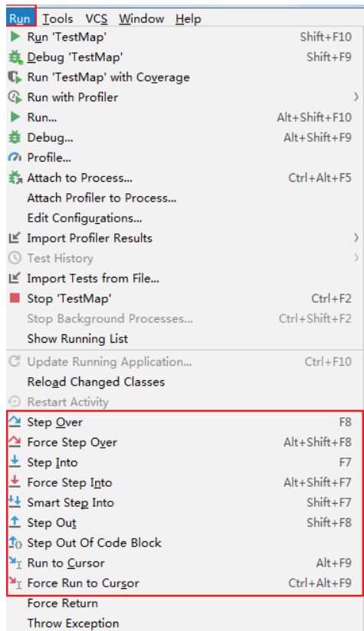364x631 pixels.
Task: Click the Step Out up-arrow icon
Action: (x=15, y=522)
